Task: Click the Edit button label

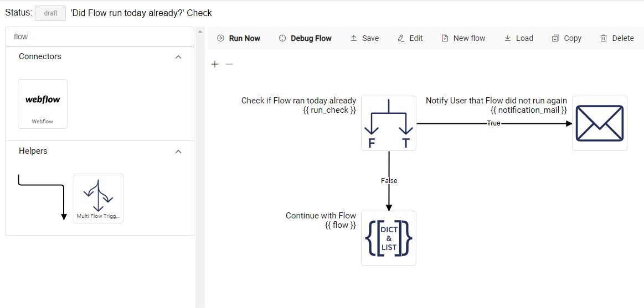Action: (x=416, y=38)
